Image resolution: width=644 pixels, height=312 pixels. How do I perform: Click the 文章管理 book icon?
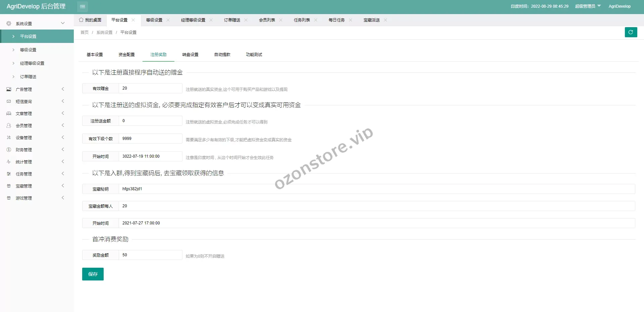click(x=9, y=113)
